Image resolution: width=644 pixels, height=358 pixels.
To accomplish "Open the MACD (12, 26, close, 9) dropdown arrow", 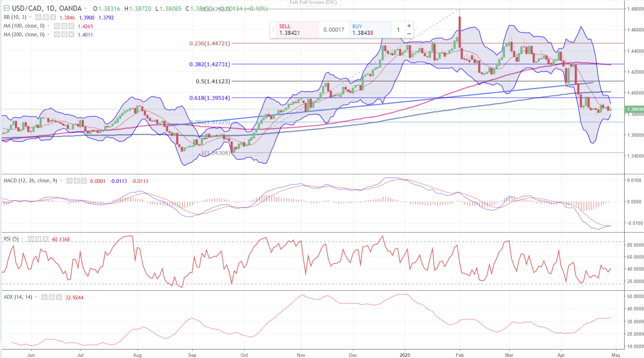I will (x=61, y=181).
